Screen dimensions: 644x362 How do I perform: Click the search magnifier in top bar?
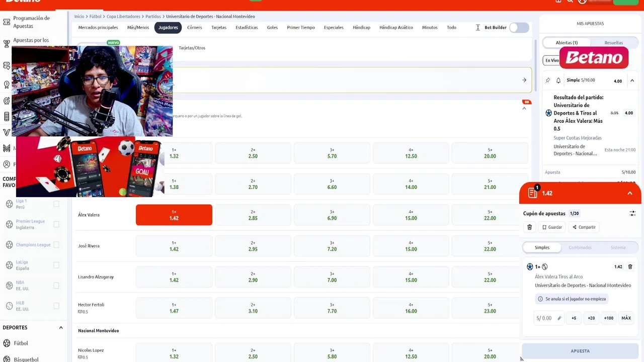pos(570,2)
